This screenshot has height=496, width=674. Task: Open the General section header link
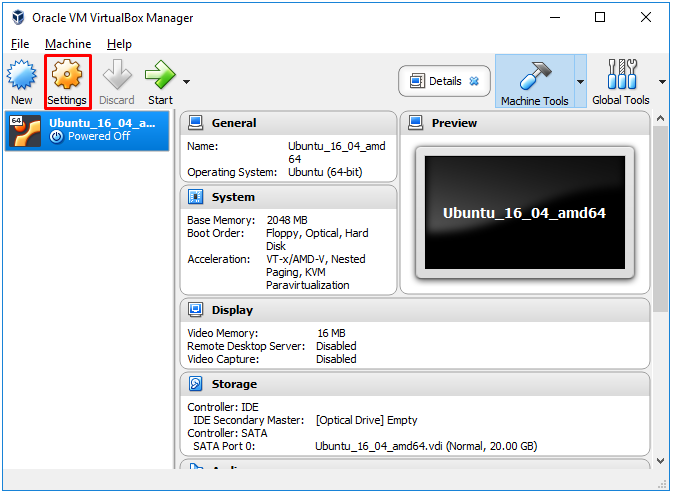(234, 123)
